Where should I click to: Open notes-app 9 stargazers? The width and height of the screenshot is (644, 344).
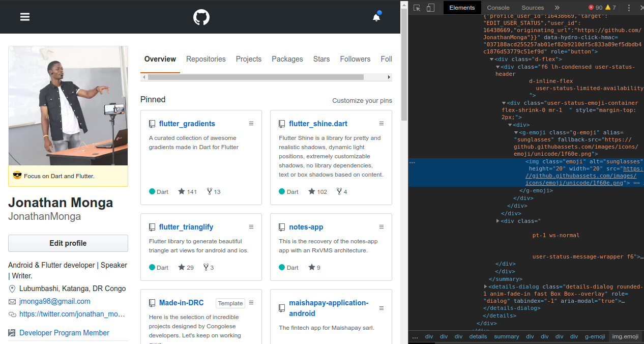(x=314, y=268)
